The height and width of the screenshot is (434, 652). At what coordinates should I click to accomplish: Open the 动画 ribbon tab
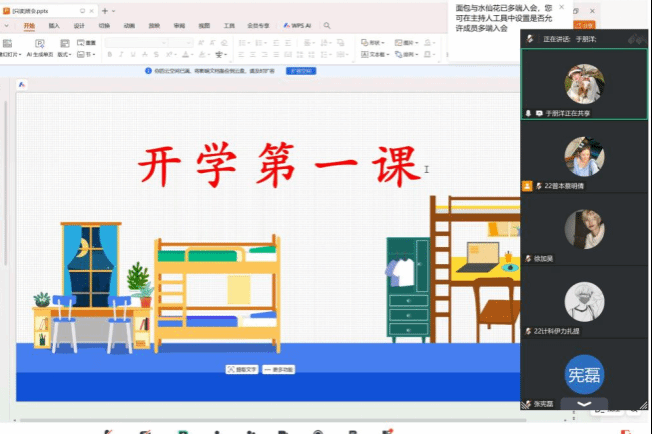129,26
